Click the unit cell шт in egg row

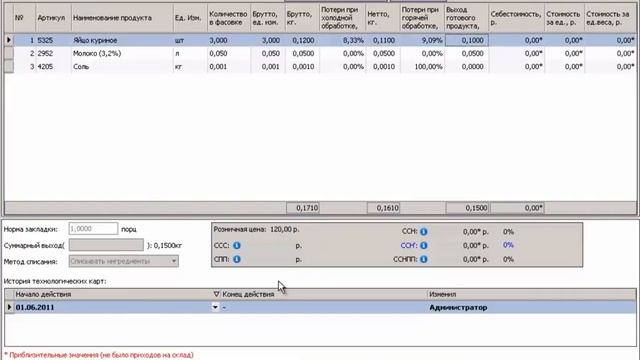(190, 40)
